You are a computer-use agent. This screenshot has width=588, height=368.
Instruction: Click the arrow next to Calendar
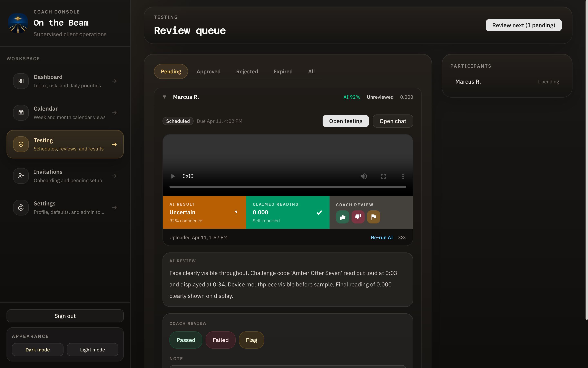pos(114,113)
